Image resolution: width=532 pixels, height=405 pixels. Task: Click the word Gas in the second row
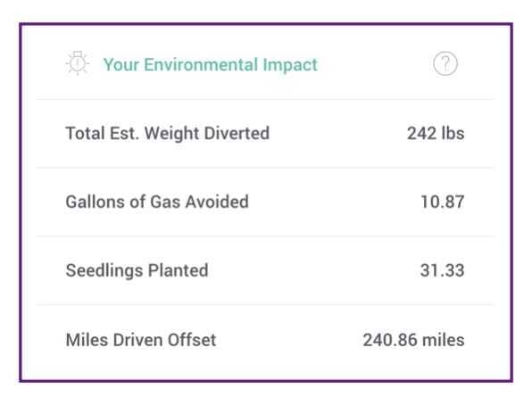(165, 202)
